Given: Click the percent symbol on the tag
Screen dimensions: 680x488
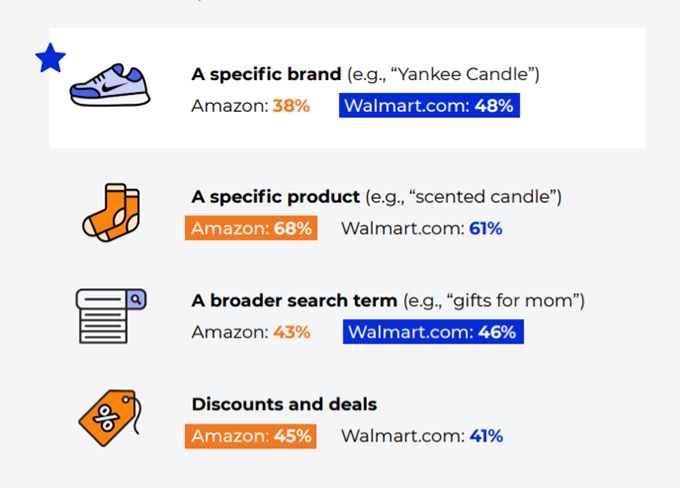Looking at the screenshot, I should (x=106, y=418).
